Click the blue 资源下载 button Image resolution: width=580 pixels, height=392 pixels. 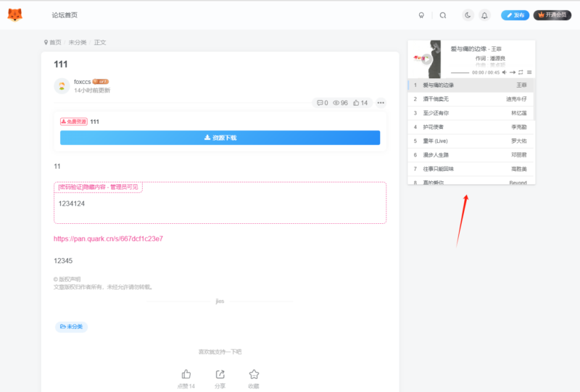[x=220, y=138]
